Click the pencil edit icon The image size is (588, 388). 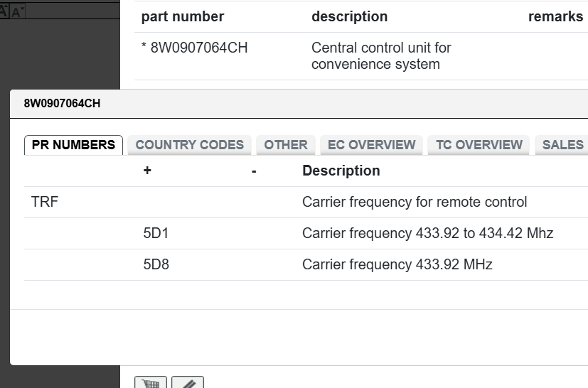188,383
